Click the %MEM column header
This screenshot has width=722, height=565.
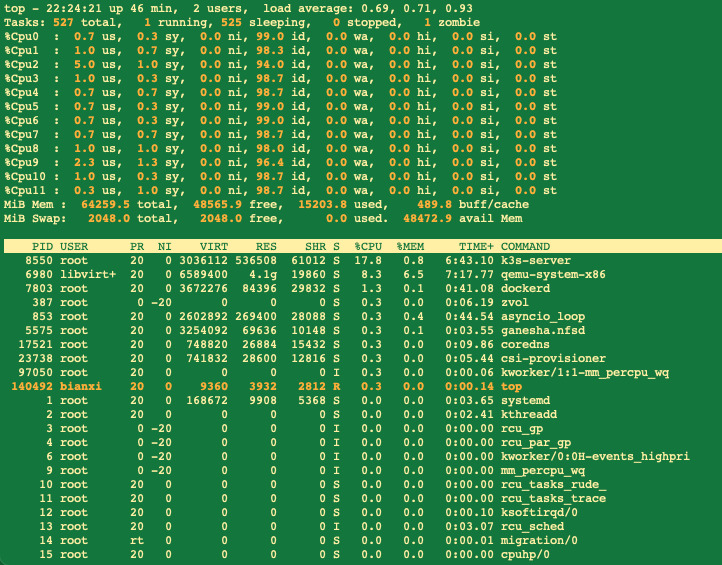click(x=410, y=247)
